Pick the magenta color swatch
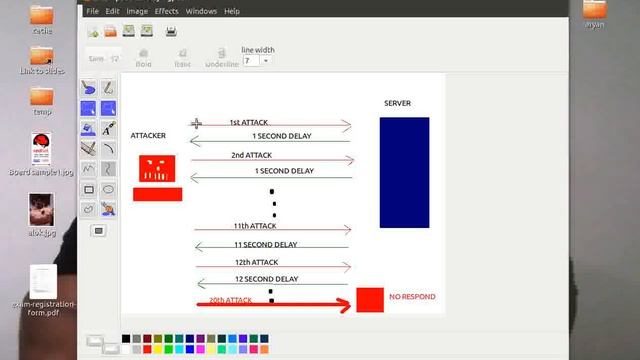The image size is (640, 360). (x=200, y=349)
